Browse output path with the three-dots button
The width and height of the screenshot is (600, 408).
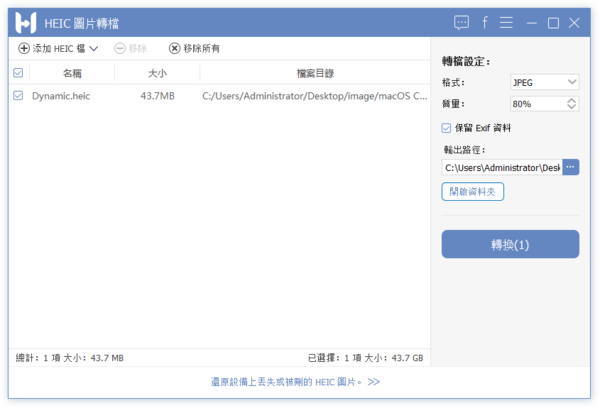click(x=570, y=167)
